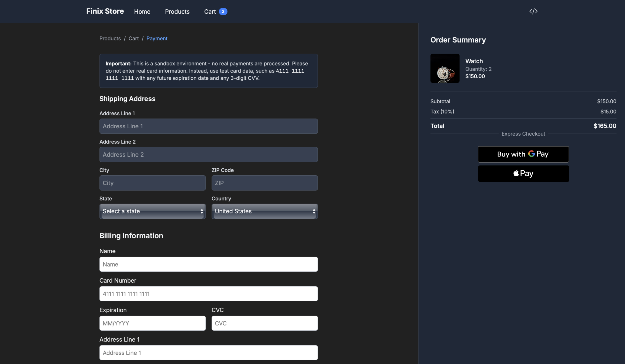Focus the shipping Address Line 1 field

coord(208,126)
